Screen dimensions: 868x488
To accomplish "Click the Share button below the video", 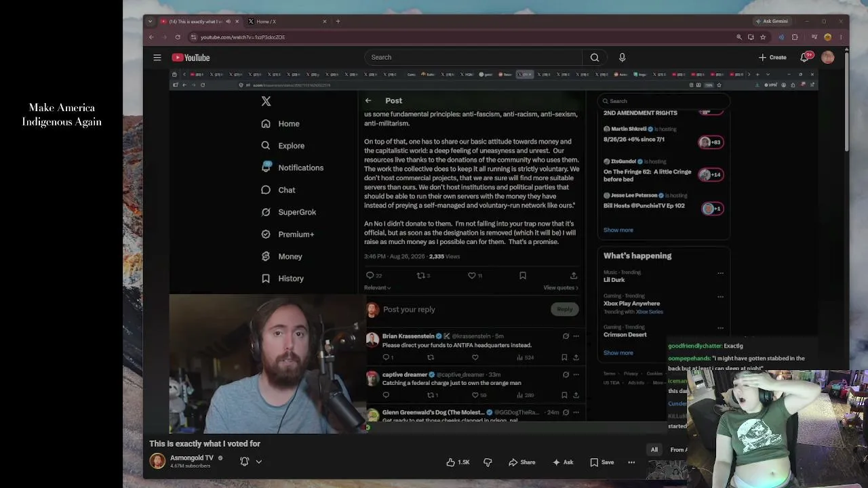I will tap(522, 462).
